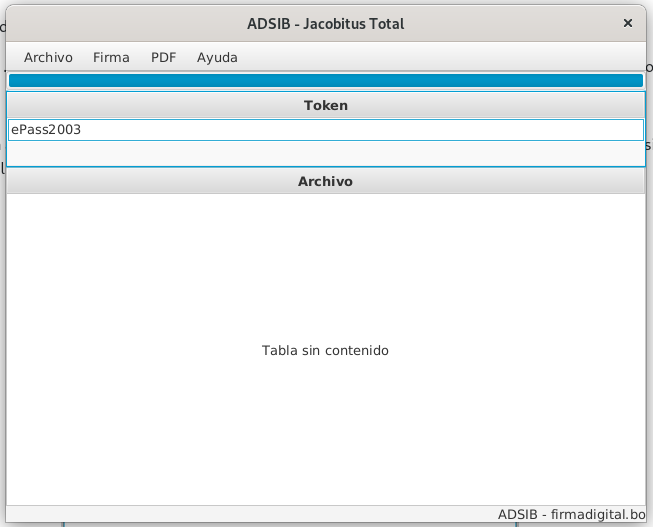This screenshot has height=527, width=653.
Task: Click the 'ADSIB - Jacobitus Total' window title
Action: [x=326, y=23]
